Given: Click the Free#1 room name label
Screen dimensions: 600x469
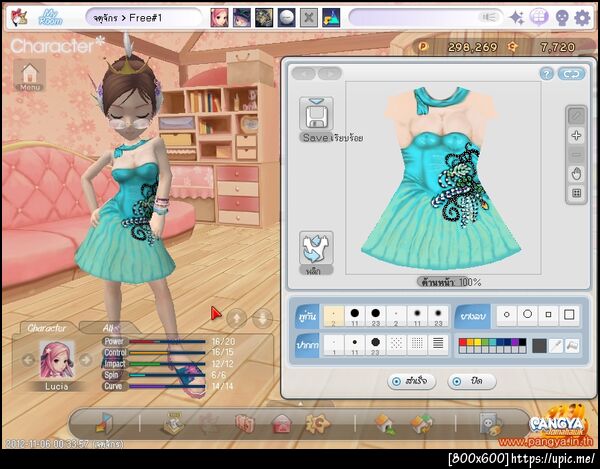Looking at the screenshot, I should click(145, 18).
